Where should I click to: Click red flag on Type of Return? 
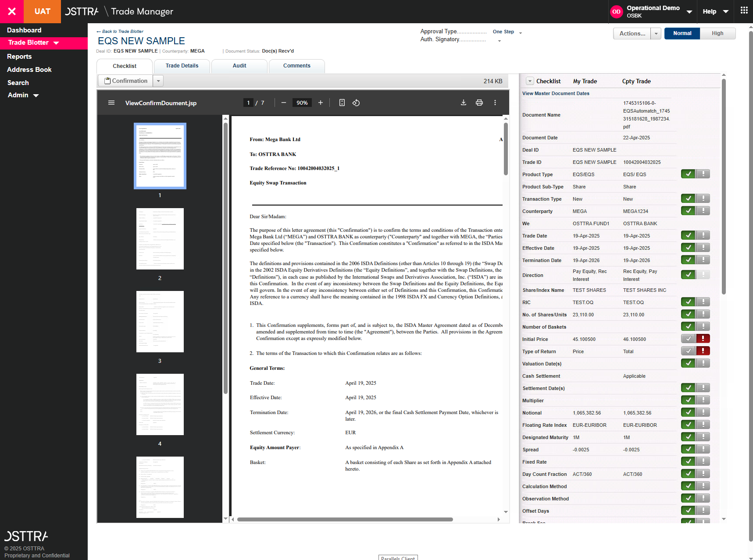(703, 351)
